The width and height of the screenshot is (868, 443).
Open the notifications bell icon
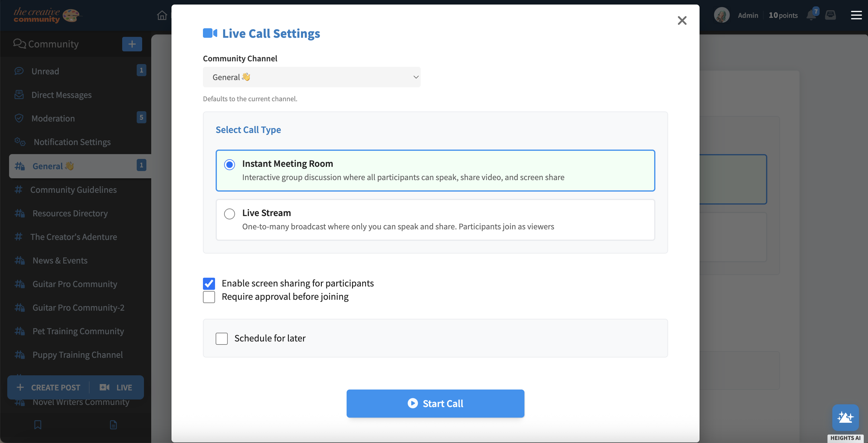coord(811,15)
